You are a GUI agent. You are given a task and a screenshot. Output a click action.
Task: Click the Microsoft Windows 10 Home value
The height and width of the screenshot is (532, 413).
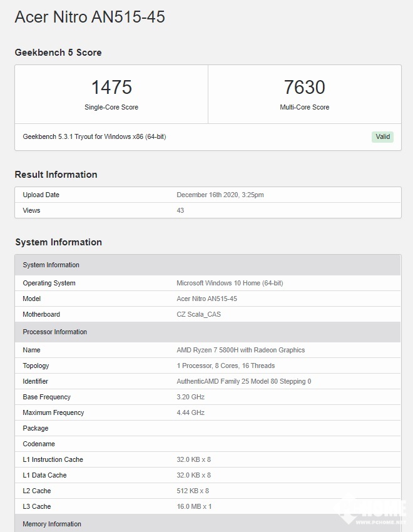pyautogui.click(x=229, y=283)
